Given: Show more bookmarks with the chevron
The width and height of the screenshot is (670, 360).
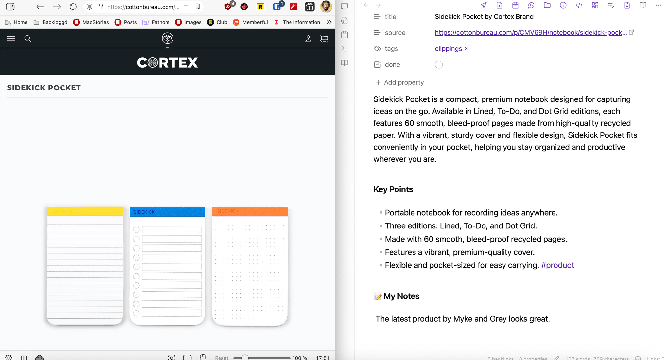Looking at the screenshot, I should point(329,22).
